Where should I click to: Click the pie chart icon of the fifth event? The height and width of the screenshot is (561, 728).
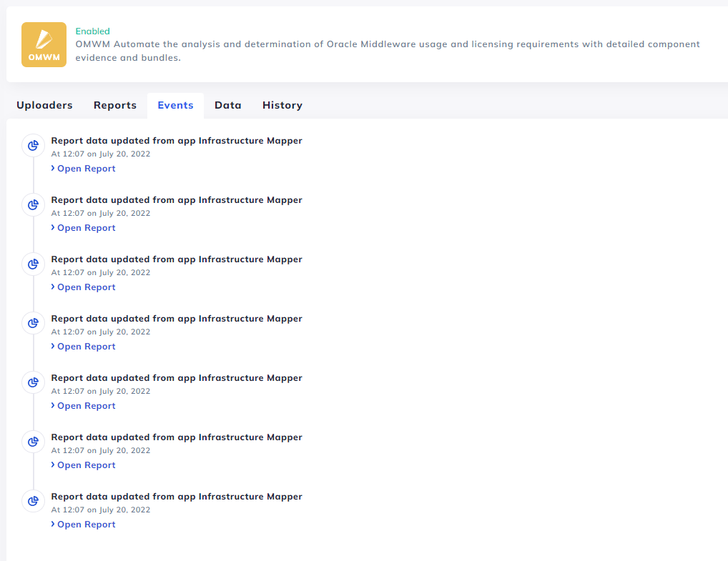pos(34,383)
